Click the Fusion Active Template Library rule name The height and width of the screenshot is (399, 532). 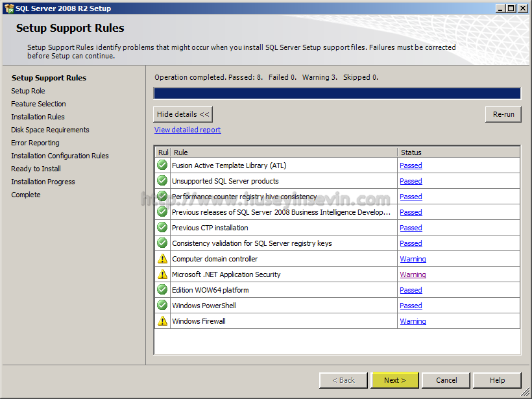[x=229, y=165]
